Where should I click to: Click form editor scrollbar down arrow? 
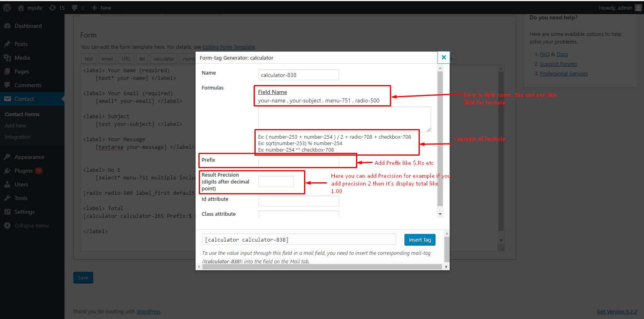(501, 240)
